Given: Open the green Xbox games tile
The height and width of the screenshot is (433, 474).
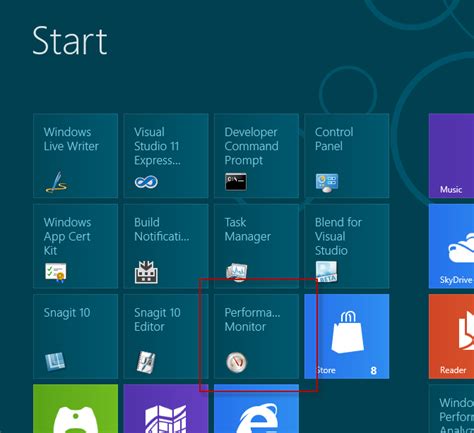Looking at the screenshot, I should [x=75, y=409].
